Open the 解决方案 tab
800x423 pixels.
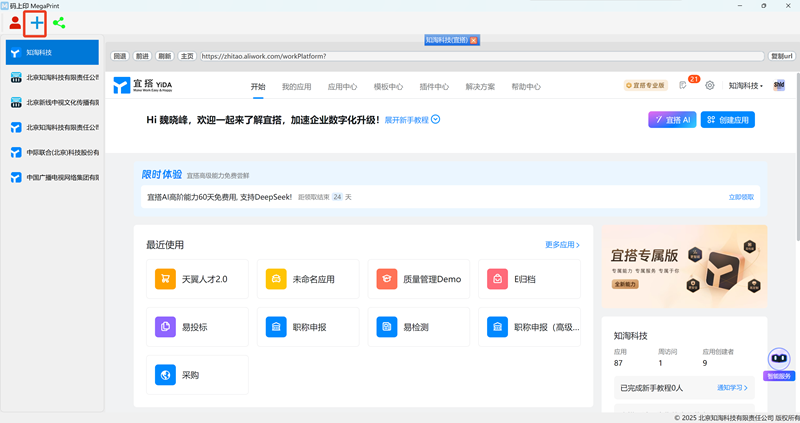point(480,87)
